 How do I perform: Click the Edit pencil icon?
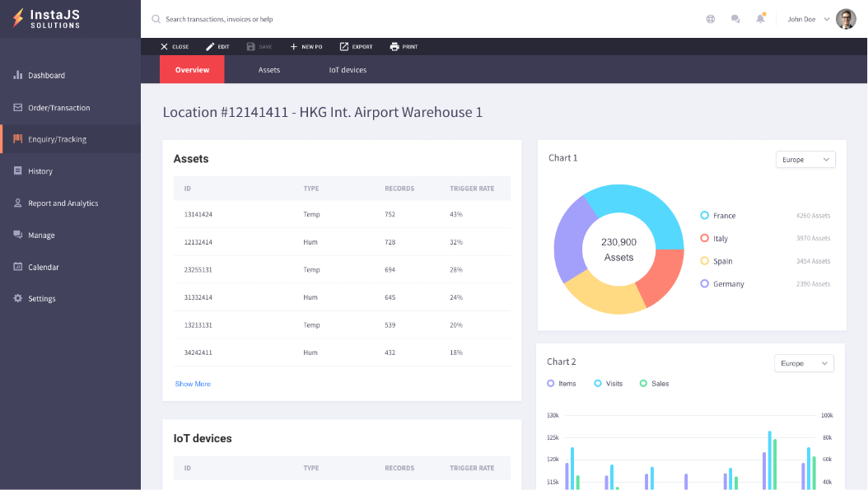pos(210,47)
